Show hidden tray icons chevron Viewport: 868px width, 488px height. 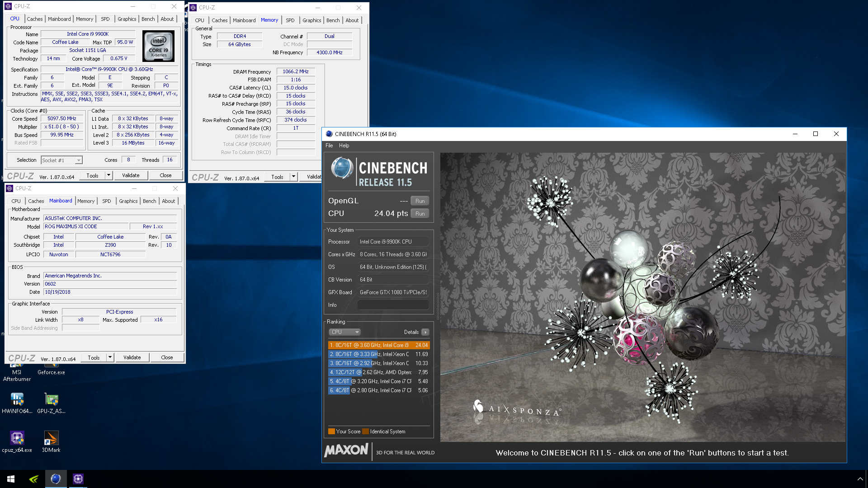coord(860,479)
